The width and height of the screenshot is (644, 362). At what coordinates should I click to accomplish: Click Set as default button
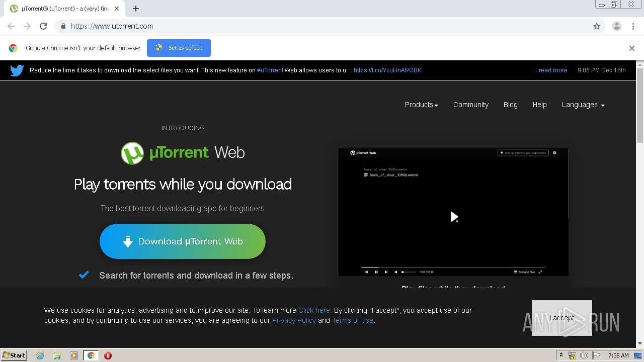(179, 48)
